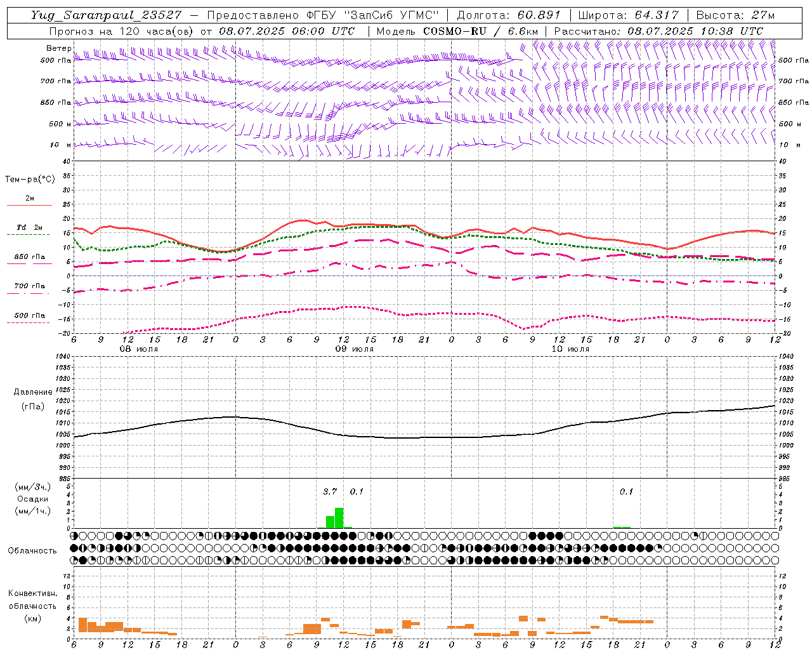Click the Давление panel label
This screenshot has height=650, width=812.
[33, 392]
